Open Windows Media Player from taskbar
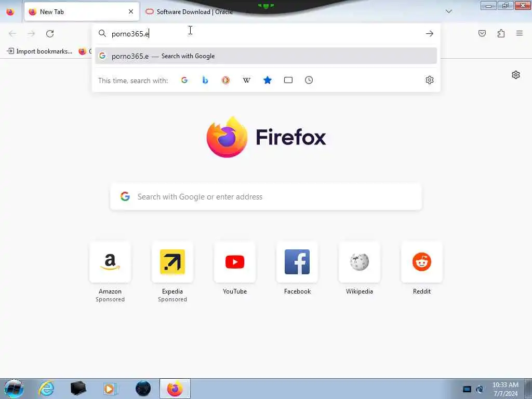Image resolution: width=532 pixels, height=399 pixels. 110,389
